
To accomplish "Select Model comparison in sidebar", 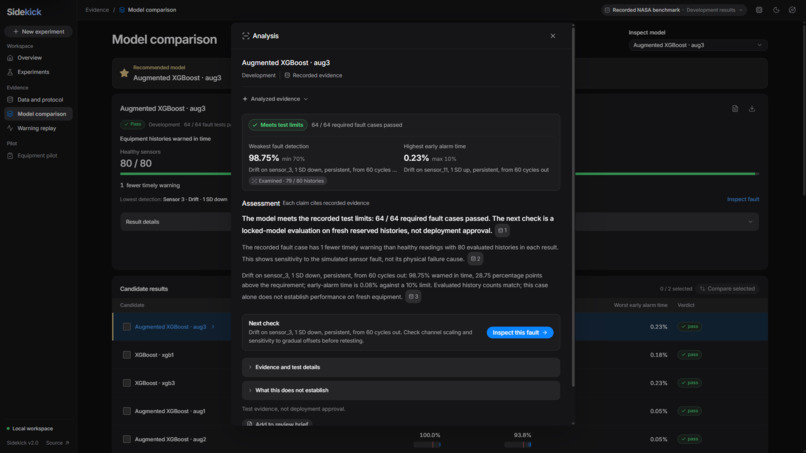I will pyautogui.click(x=39, y=114).
